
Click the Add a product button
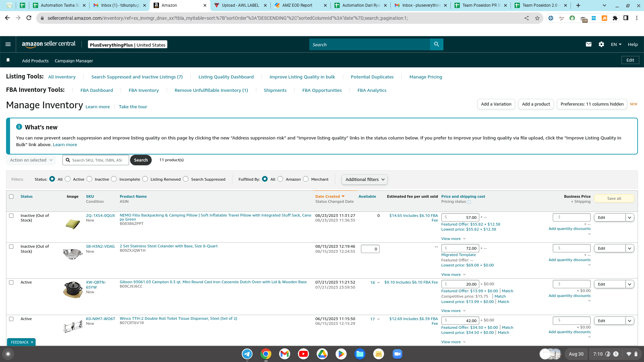[x=536, y=104]
